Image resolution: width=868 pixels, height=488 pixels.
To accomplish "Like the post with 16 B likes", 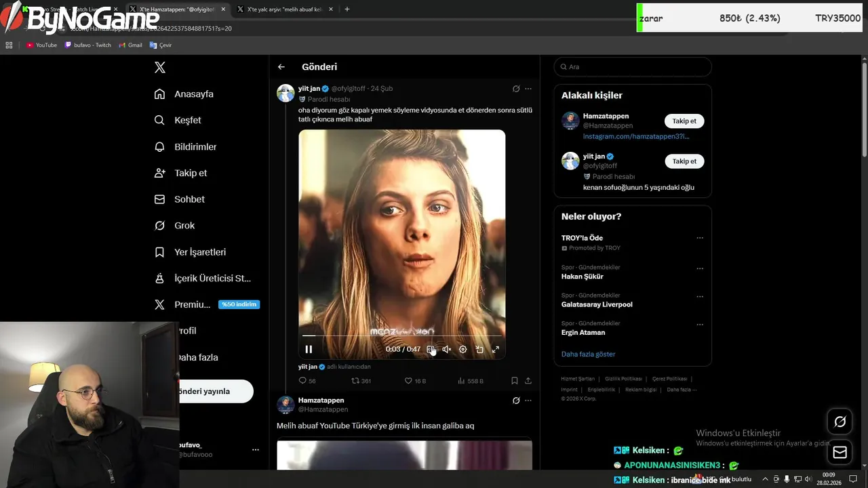I will [x=415, y=381].
